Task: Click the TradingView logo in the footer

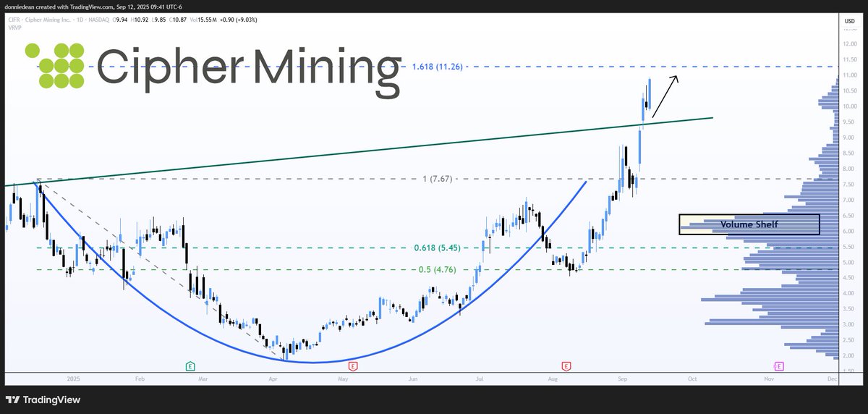Action: tap(44, 400)
